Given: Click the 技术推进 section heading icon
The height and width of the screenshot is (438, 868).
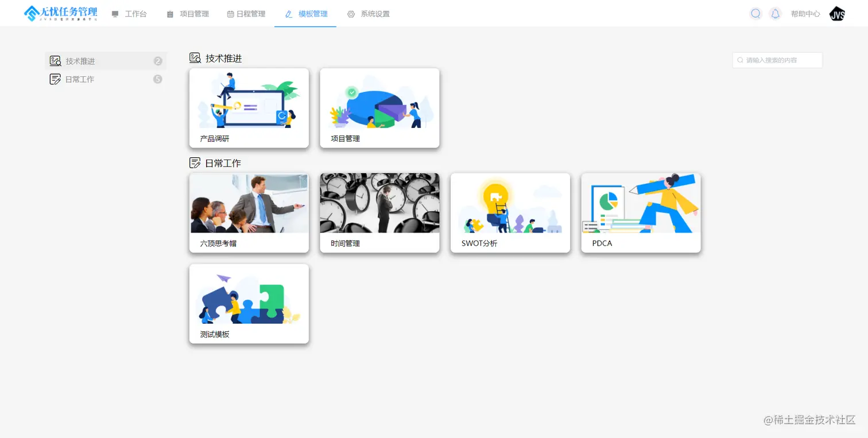Looking at the screenshot, I should click(x=195, y=58).
